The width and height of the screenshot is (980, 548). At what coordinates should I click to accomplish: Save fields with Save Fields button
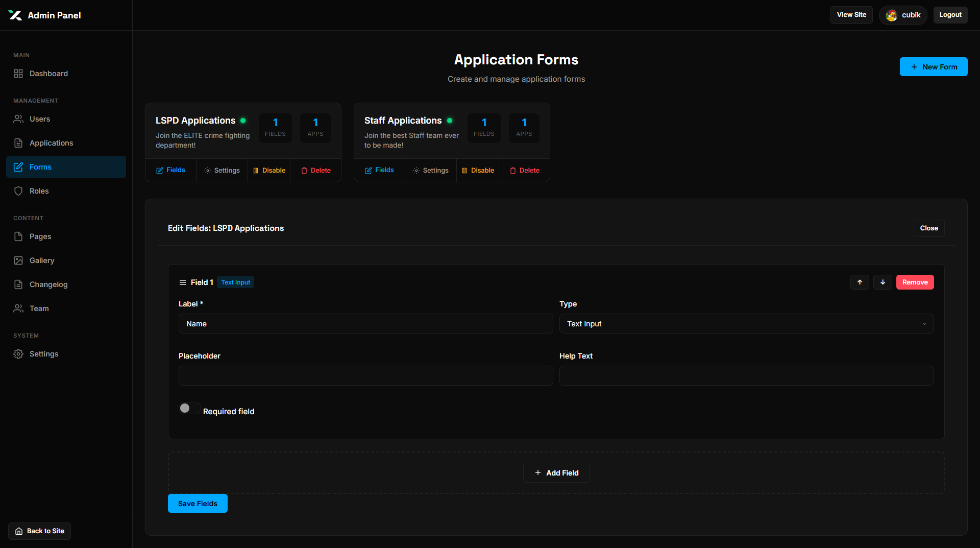198,504
